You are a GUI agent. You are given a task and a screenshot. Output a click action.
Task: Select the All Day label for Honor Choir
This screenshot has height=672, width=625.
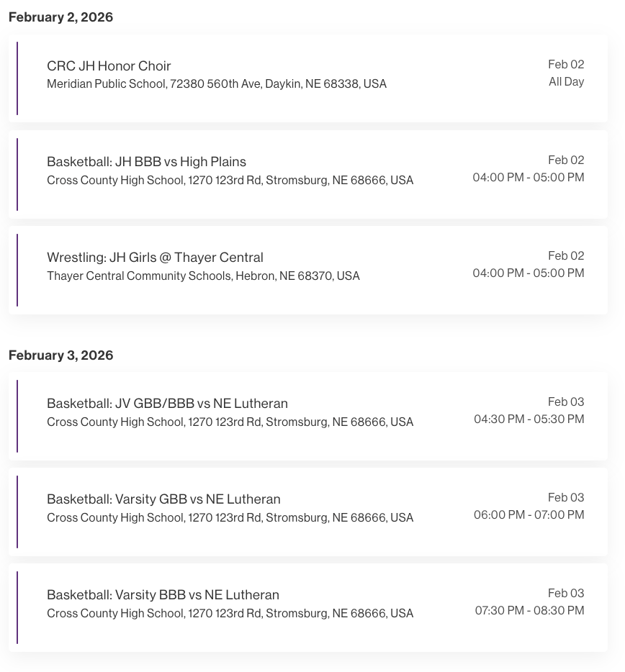point(566,82)
